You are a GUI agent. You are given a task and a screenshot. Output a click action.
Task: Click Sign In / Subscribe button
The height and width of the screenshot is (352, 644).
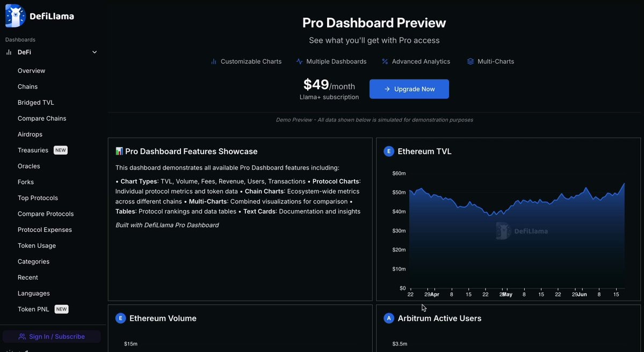tap(52, 336)
